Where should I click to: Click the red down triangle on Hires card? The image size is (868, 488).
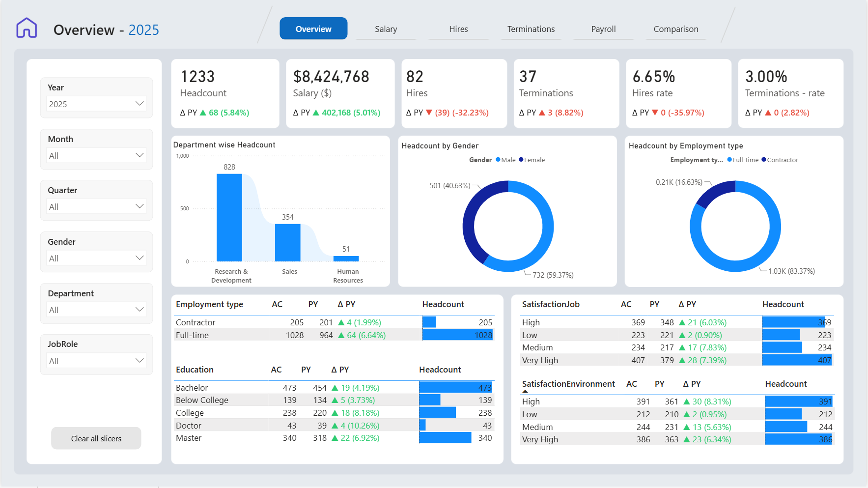(x=429, y=113)
